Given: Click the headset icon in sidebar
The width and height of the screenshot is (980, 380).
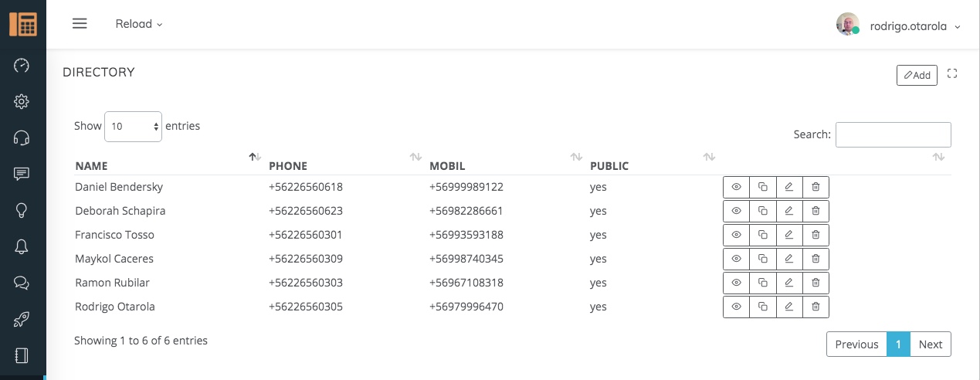Looking at the screenshot, I should point(22,138).
